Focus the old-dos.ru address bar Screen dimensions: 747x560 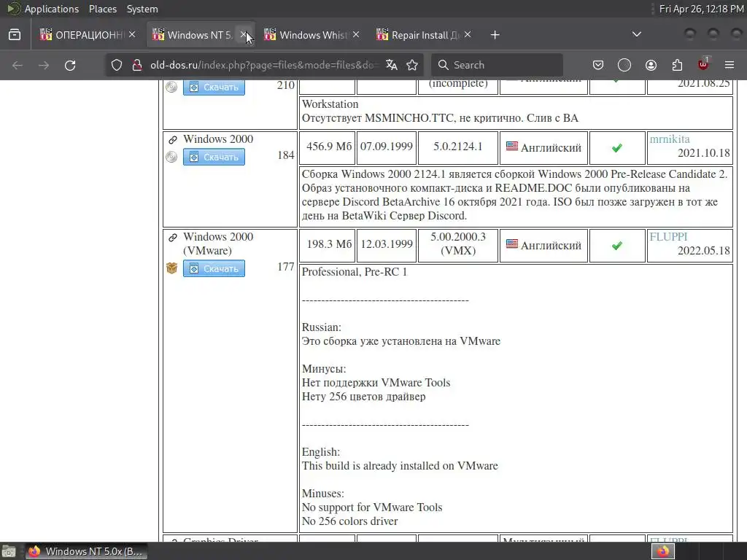[263, 65]
